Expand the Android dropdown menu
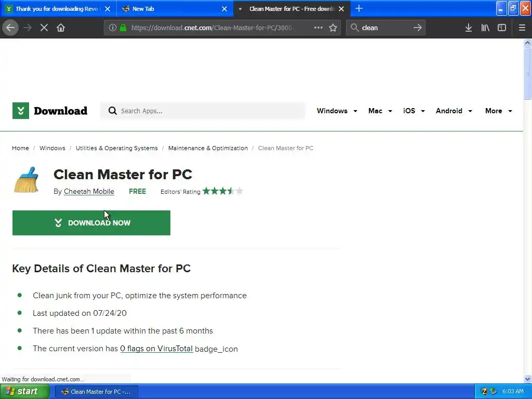The image size is (532, 399). point(454,111)
